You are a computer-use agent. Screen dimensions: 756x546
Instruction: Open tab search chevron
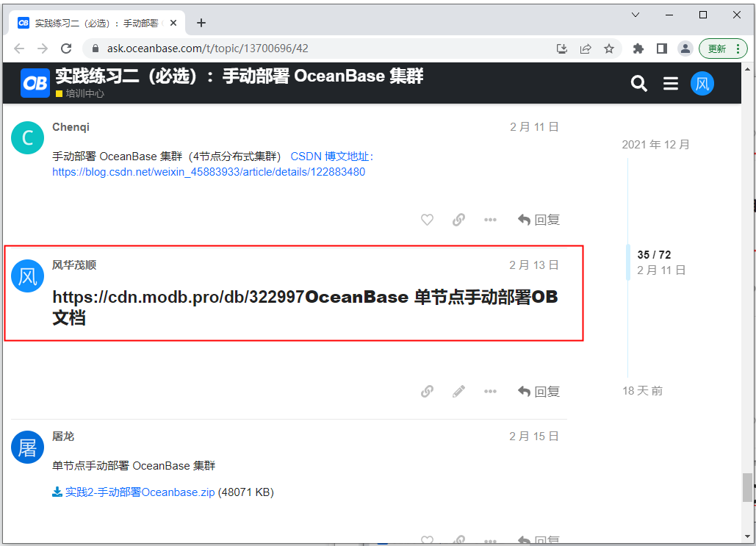tap(636, 15)
